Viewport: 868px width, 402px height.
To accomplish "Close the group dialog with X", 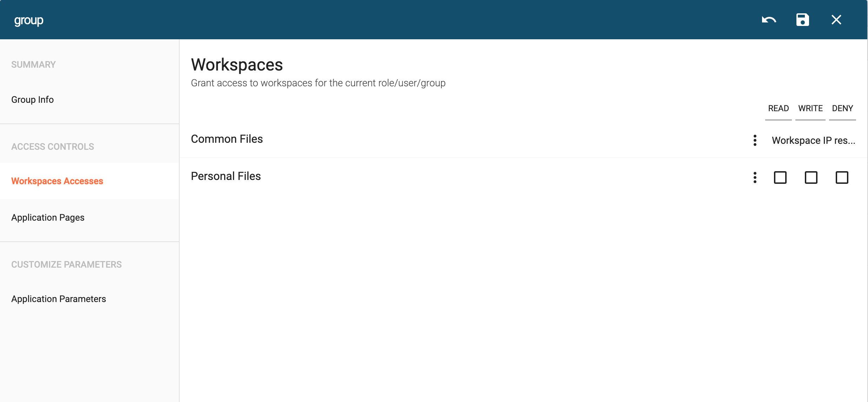I will coord(836,20).
